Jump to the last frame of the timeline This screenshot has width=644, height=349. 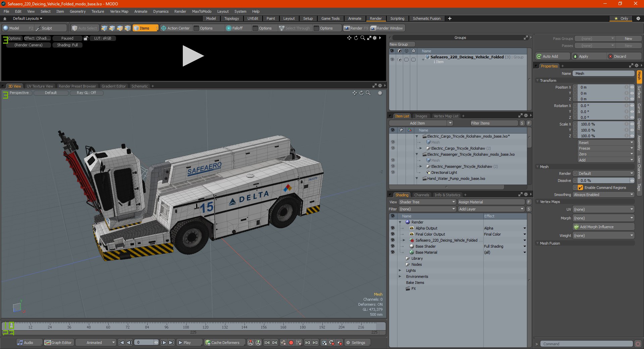(171, 343)
